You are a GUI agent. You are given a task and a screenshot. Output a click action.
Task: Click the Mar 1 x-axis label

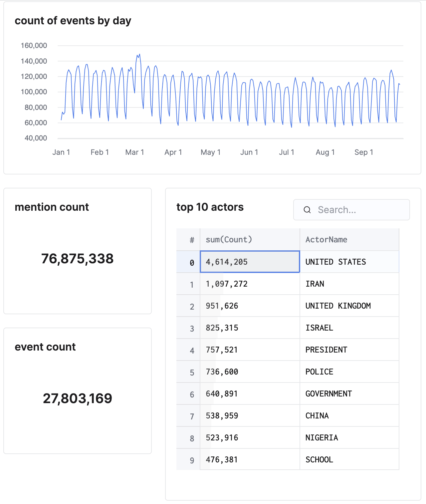pos(135,152)
